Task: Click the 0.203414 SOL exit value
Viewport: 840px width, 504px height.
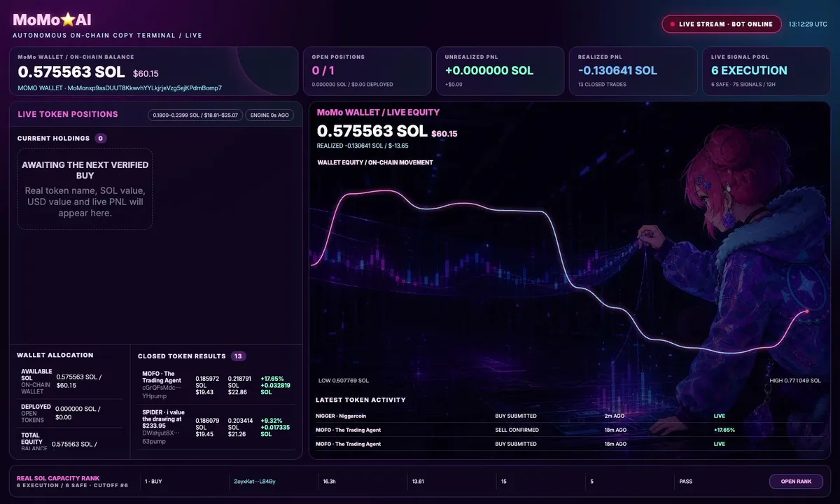Action: point(239,423)
